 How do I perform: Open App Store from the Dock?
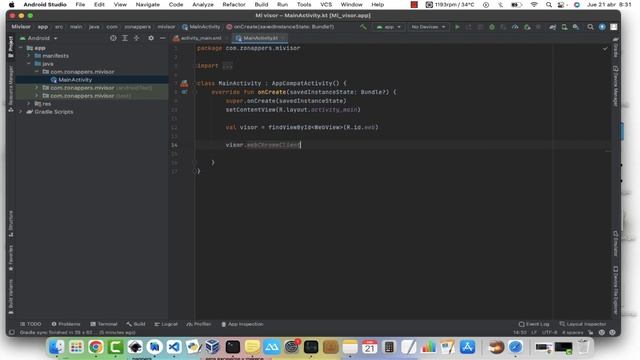tap(467, 347)
